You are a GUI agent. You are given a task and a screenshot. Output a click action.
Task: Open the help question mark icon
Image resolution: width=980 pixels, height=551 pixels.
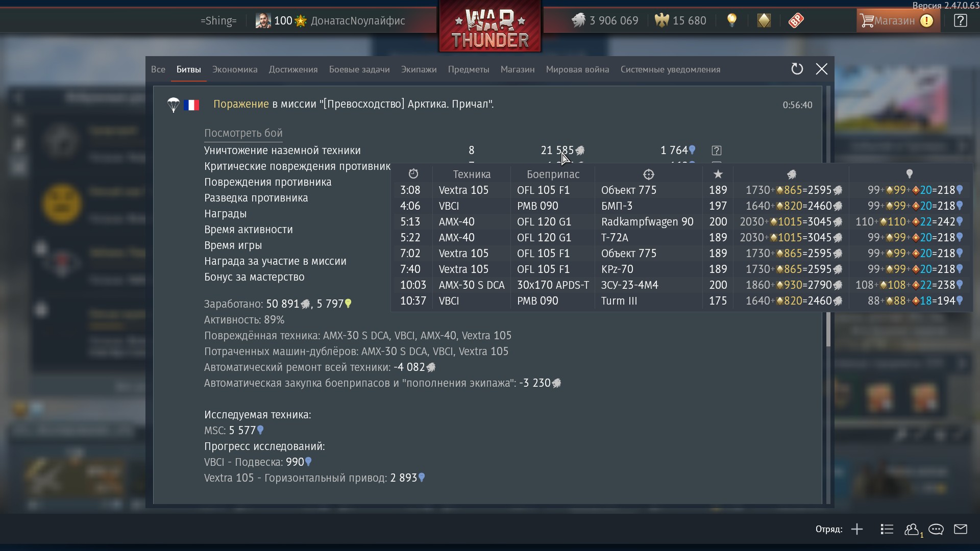[960, 20]
